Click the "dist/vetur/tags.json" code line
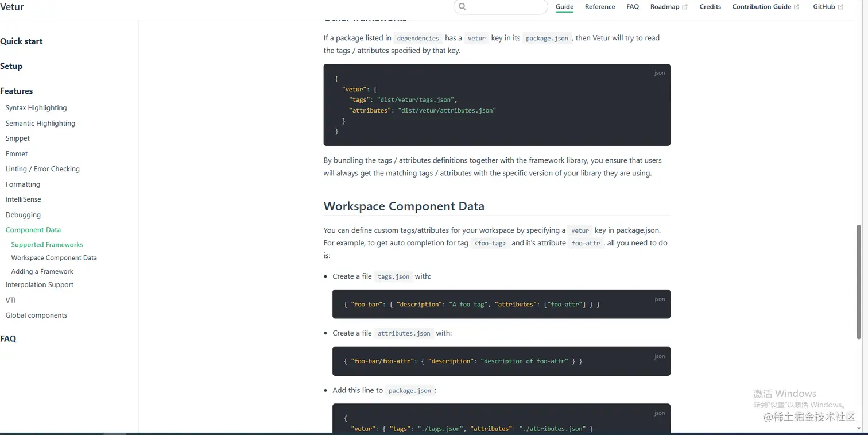 point(403,100)
